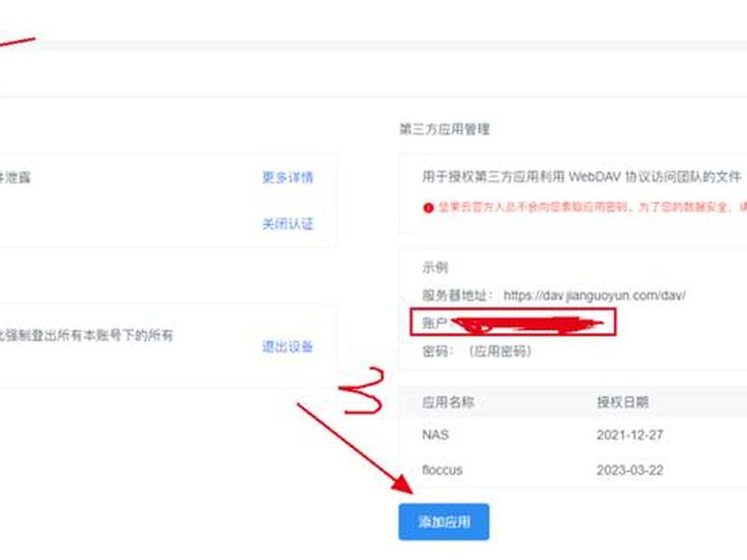Click the 密码:(应用密码) text

tap(477, 352)
